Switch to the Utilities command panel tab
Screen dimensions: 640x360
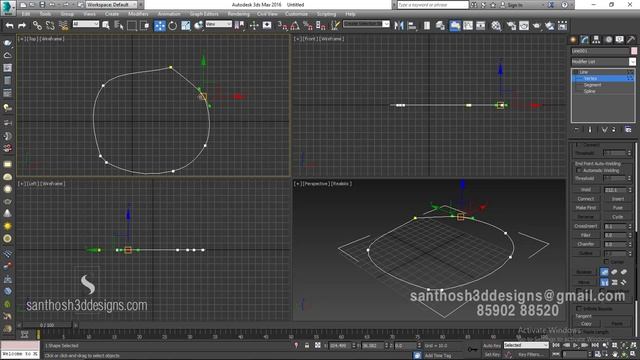[x=631, y=40]
